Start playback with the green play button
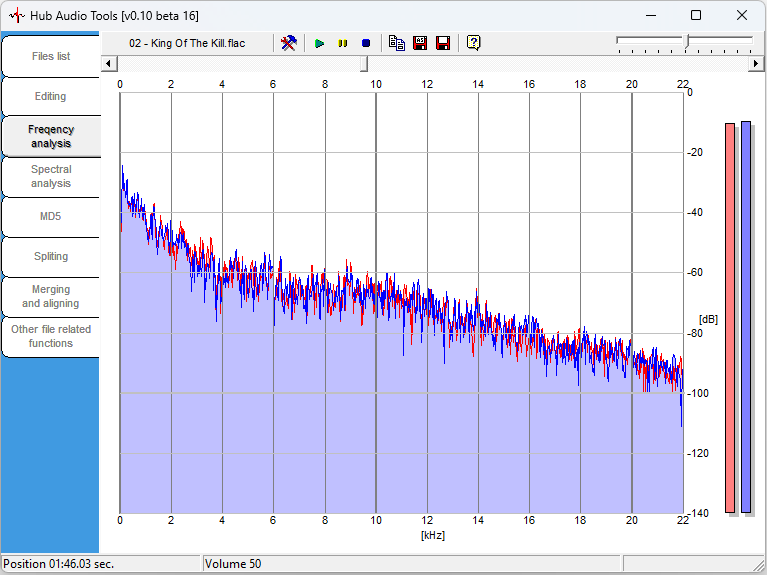This screenshot has height=575, width=767. (x=319, y=44)
